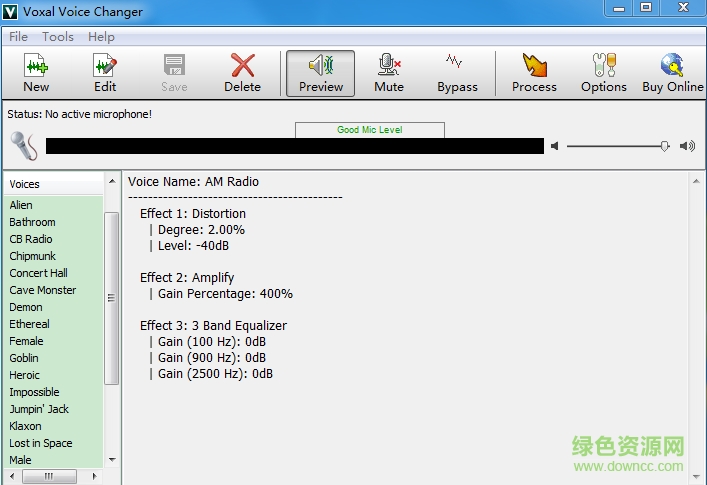The height and width of the screenshot is (485, 707).
Task: Select the Male voice
Action: (54, 460)
